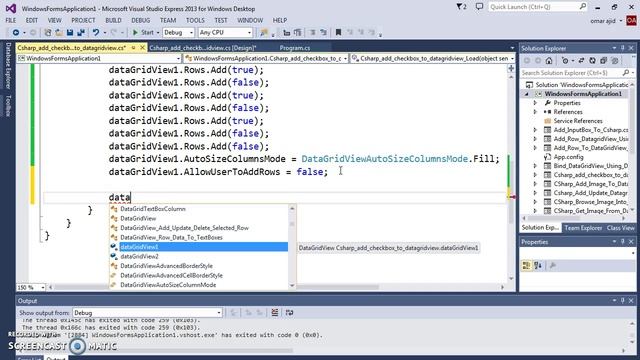The height and width of the screenshot is (360, 640).
Task: Open the Debug configuration dropdown
Action: (178, 32)
